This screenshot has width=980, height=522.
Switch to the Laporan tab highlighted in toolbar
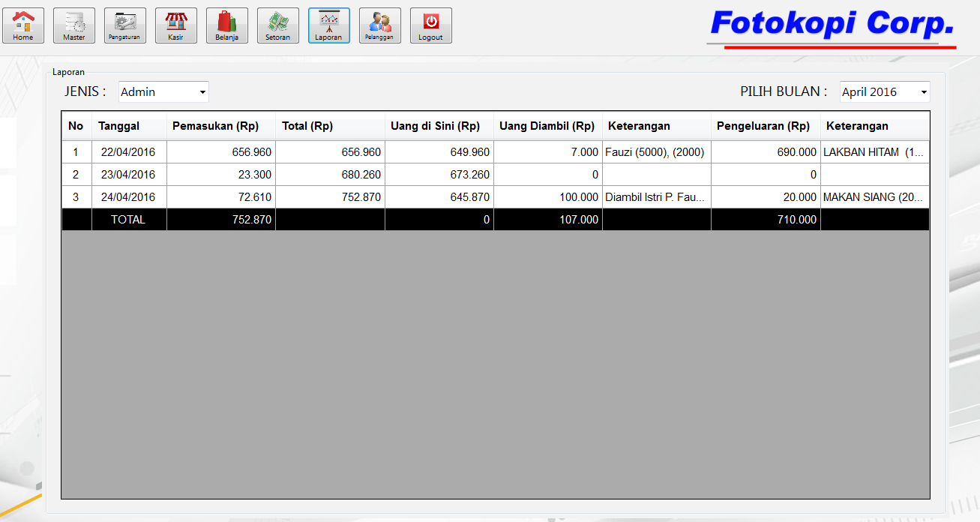(328, 25)
